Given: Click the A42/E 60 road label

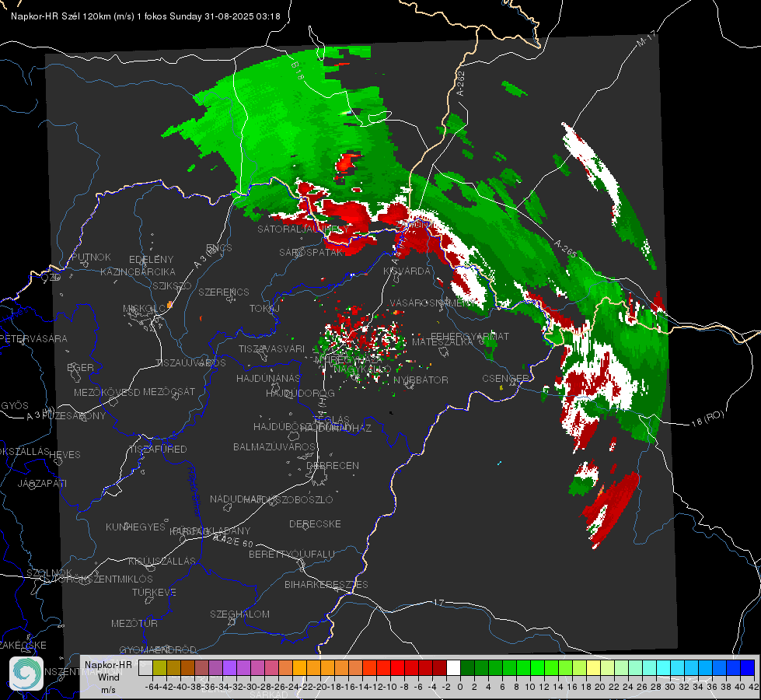Looking at the screenshot, I should pos(234,541).
